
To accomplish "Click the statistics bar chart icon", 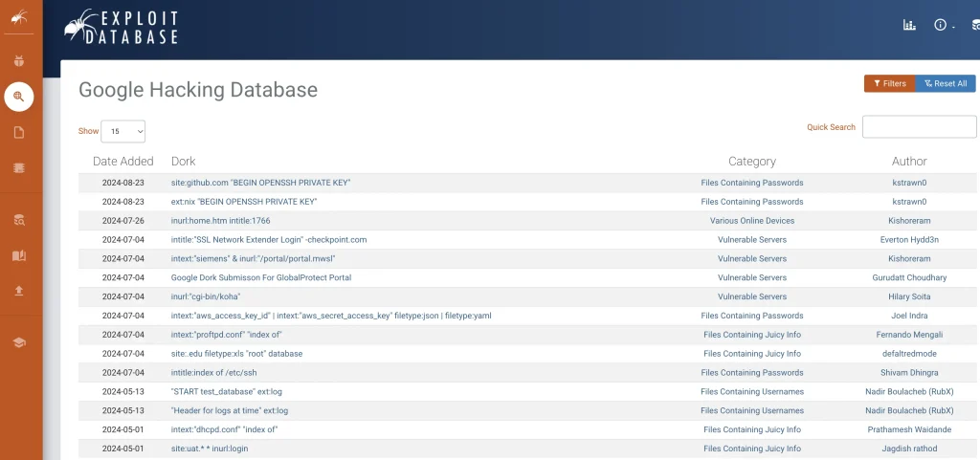I will (909, 26).
